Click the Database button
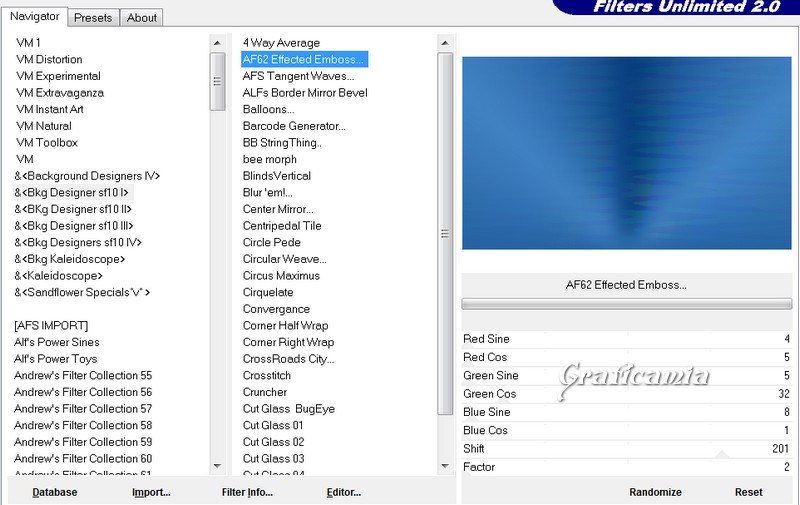 point(55,492)
